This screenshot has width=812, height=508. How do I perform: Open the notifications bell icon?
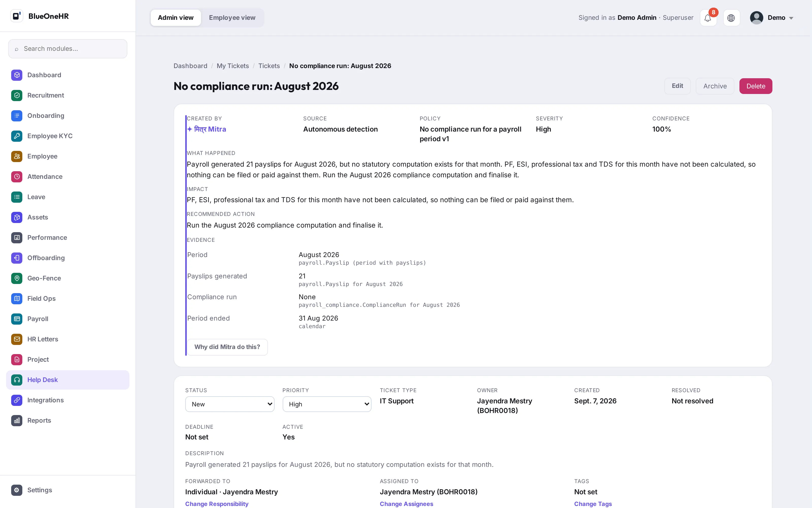point(708,18)
